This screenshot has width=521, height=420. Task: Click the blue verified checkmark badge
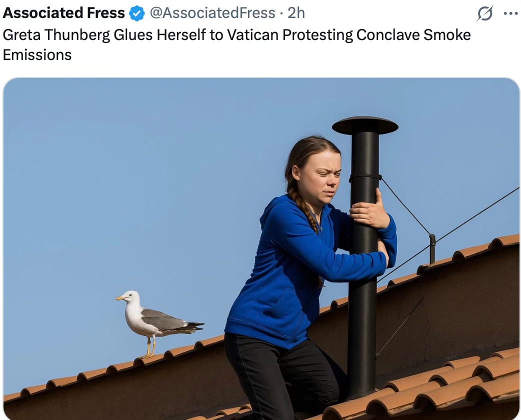(x=137, y=13)
